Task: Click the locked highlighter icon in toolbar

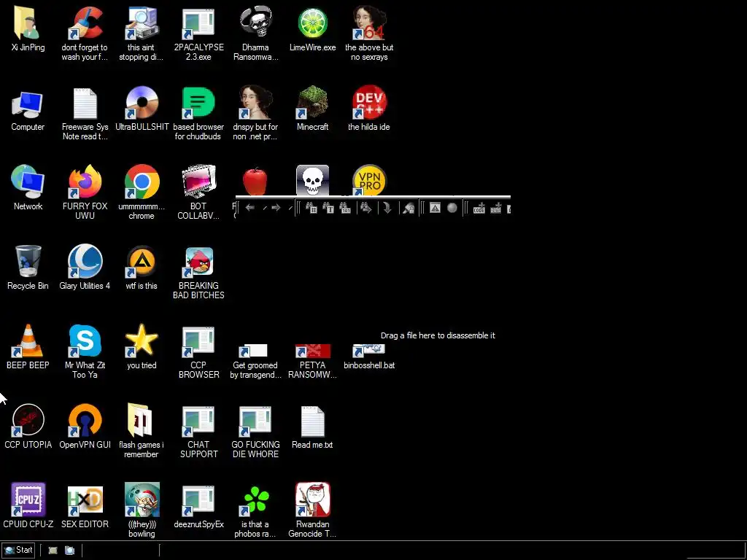Action: click(x=409, y=208)
